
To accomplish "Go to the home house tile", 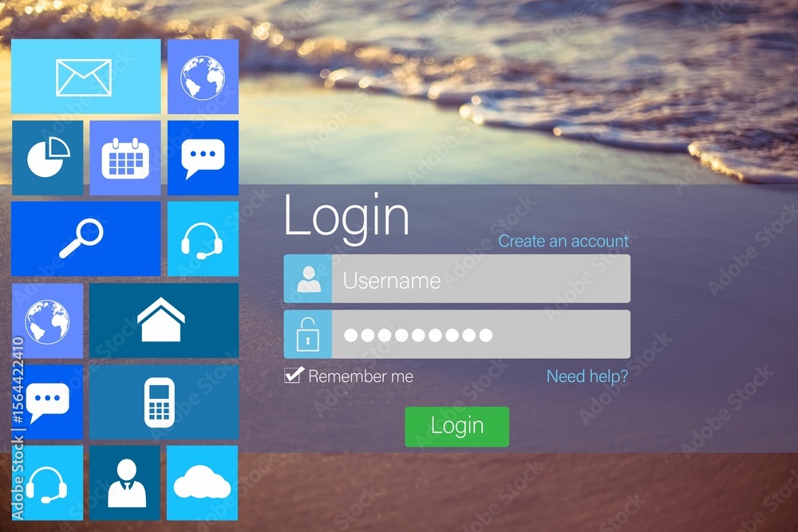I will point(164,321).
